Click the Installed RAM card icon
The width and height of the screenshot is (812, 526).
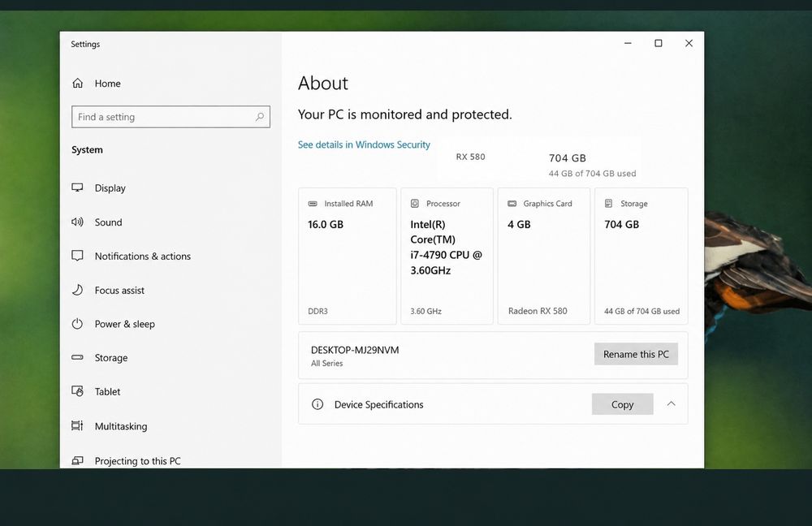[313, 204]
